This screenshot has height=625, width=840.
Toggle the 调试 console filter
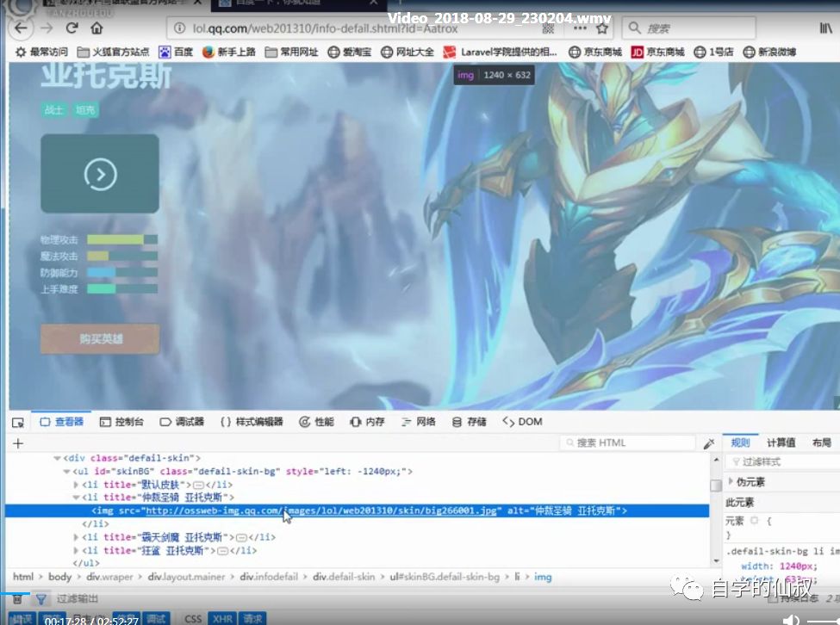(x=156, y=619)
